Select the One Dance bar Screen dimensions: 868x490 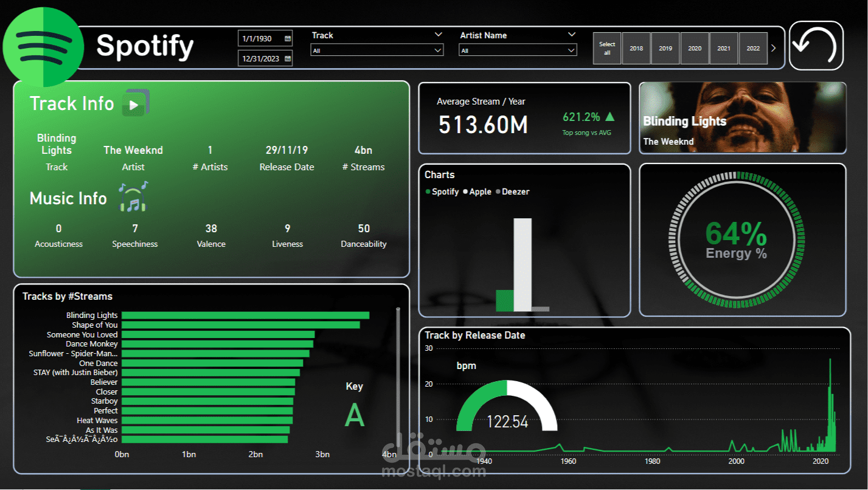pos(212,363)
